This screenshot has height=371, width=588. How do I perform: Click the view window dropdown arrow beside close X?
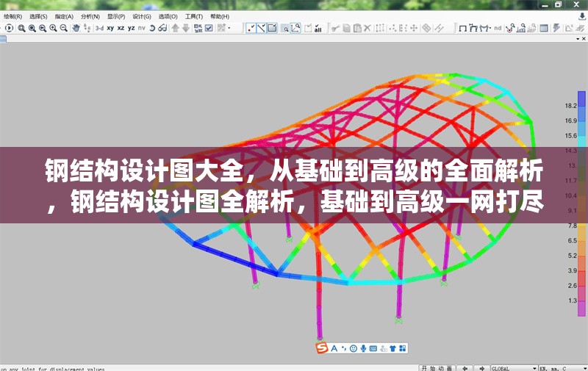click(578, 39)
